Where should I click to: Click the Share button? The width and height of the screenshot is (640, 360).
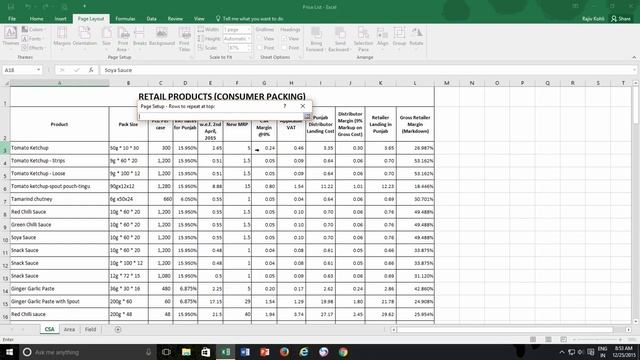coord(621,19)
